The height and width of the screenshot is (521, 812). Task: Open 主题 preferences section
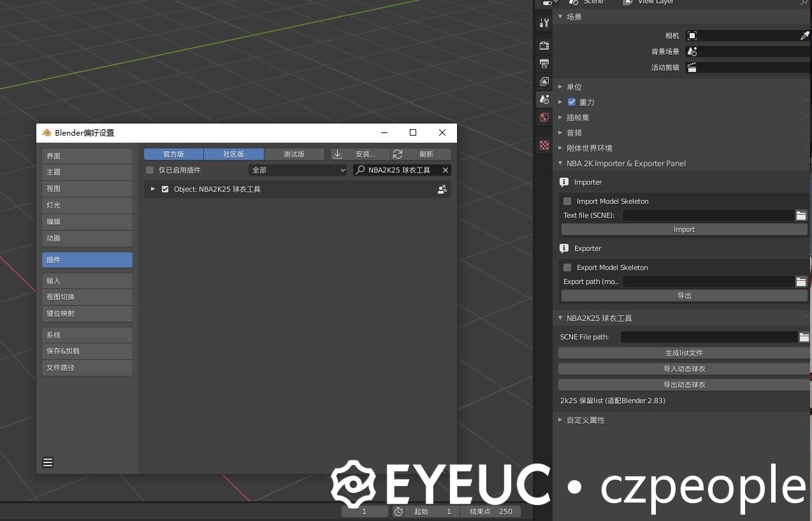(87, 172)
